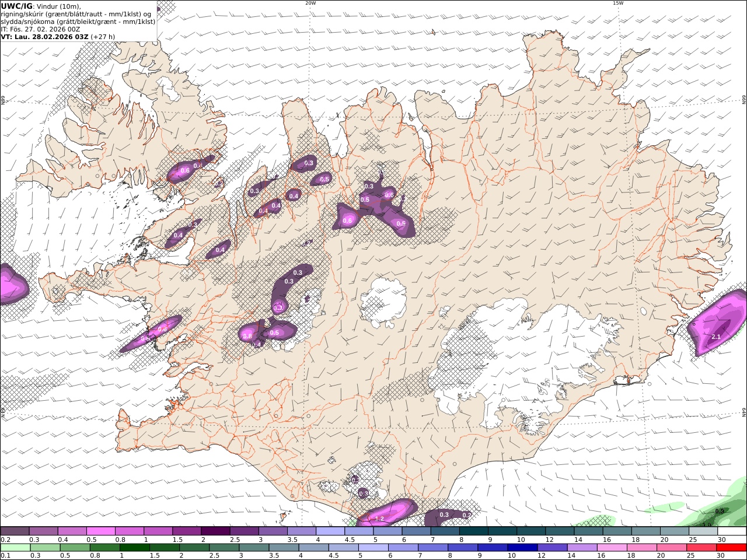Click the white Hofsjökull glacier in central Iceland
Viewport: 747px width, 560px height.
tap(383, 302)
